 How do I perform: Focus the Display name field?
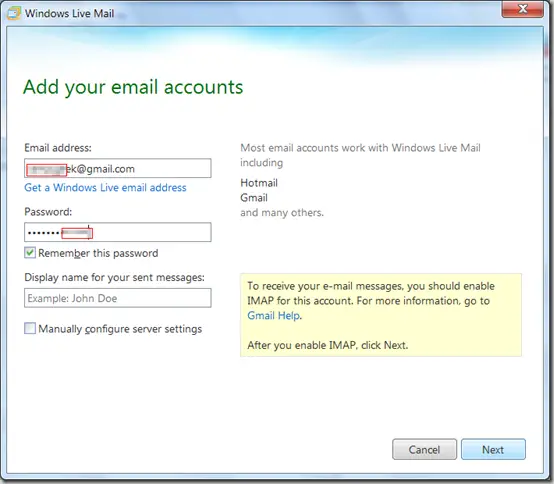pyautogui.click(x=118, y=298)
